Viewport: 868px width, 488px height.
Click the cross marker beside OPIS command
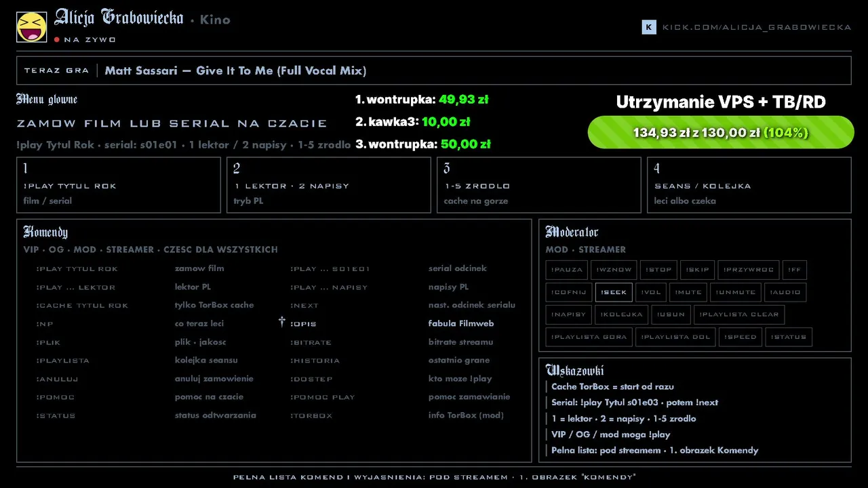pyautogui.click(x=282, y=322)
